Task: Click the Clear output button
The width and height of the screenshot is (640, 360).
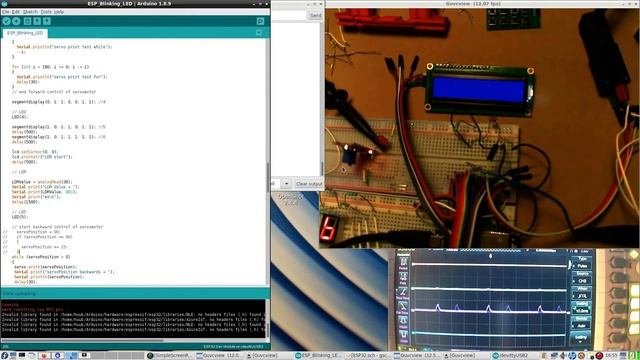Action: [309, 184]
